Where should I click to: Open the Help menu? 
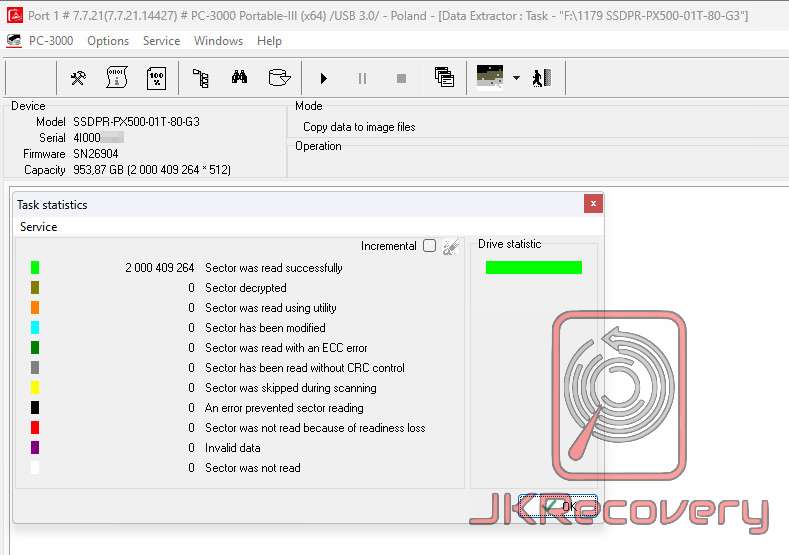tap(269, 41)
